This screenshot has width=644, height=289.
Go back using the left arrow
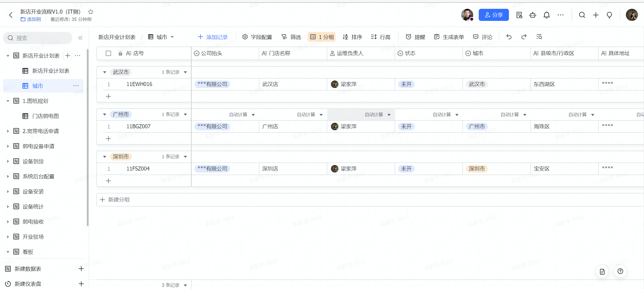(11, 15)
